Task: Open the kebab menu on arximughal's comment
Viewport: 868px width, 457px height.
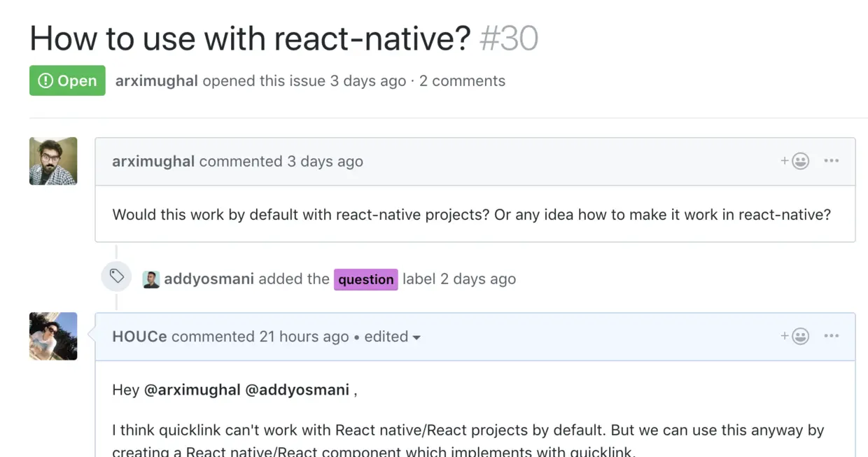Action: click(832, 160)
